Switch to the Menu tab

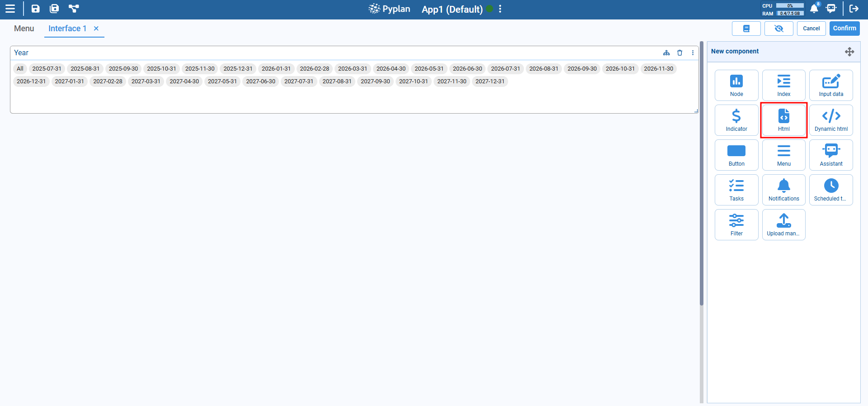pyautogui.click(x=24, y=29)
